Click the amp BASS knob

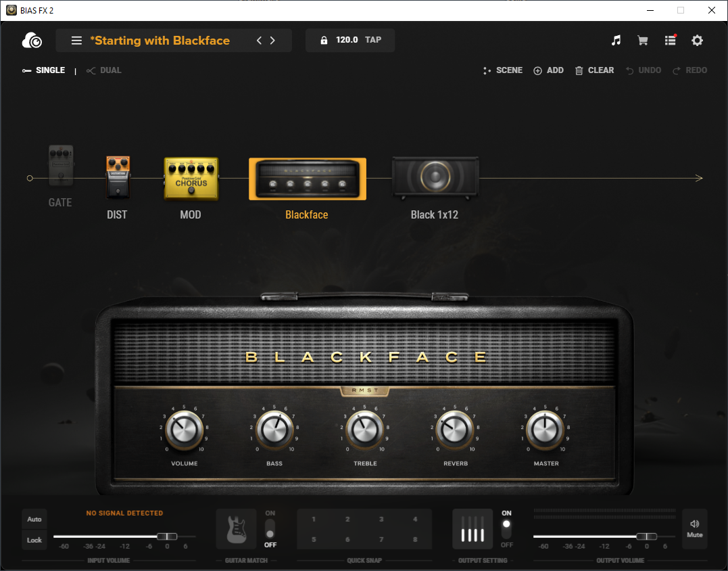point(274,430)
